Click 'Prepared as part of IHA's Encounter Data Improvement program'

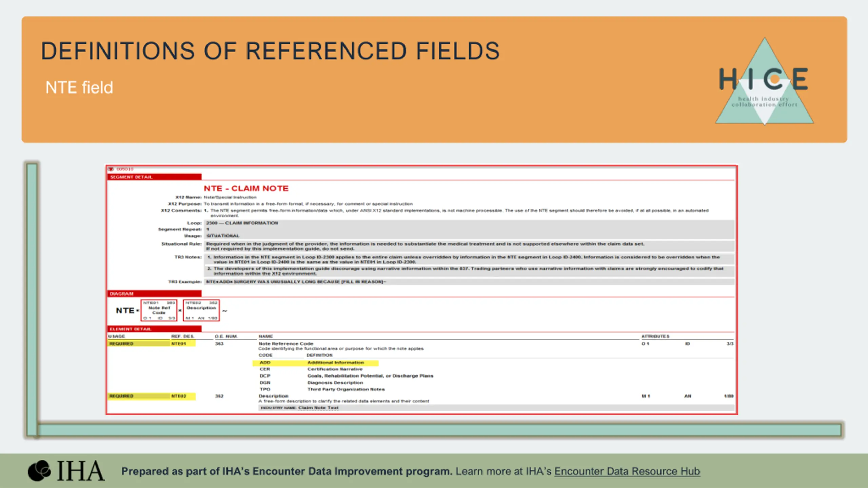[x=287, y=471]
